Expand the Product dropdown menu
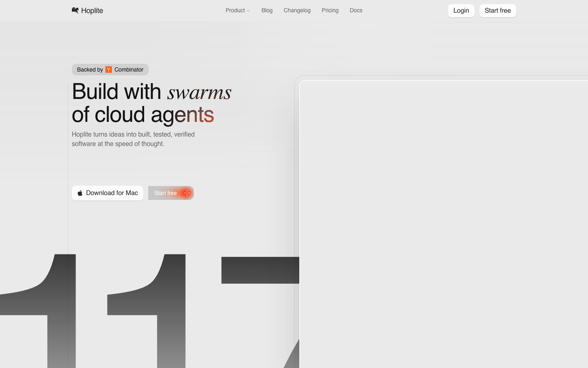The height and width of the screenshot is (368, 588). coord(238,10)
